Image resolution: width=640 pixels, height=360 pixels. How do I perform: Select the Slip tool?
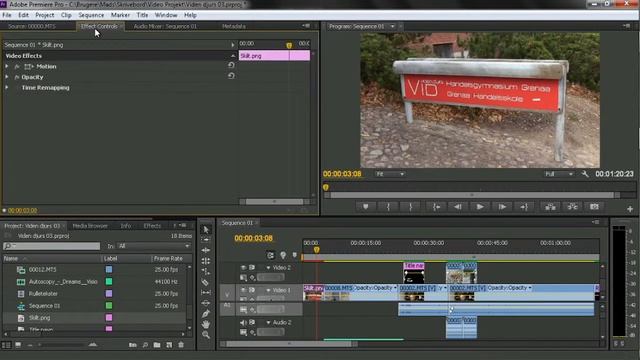(x=206, y=293)
